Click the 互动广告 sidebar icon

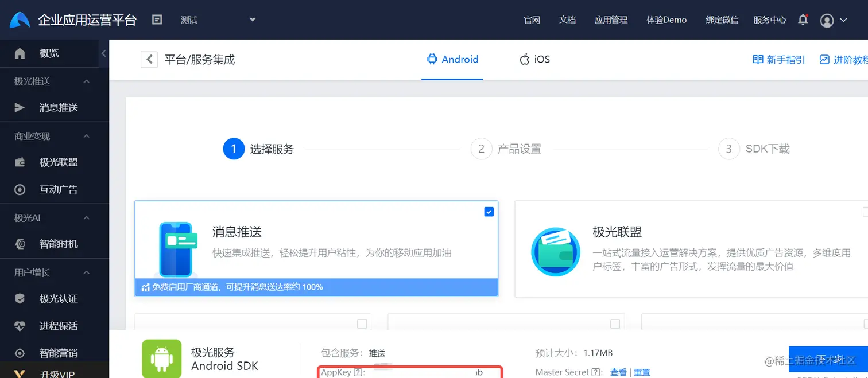(x=20, y=189)
